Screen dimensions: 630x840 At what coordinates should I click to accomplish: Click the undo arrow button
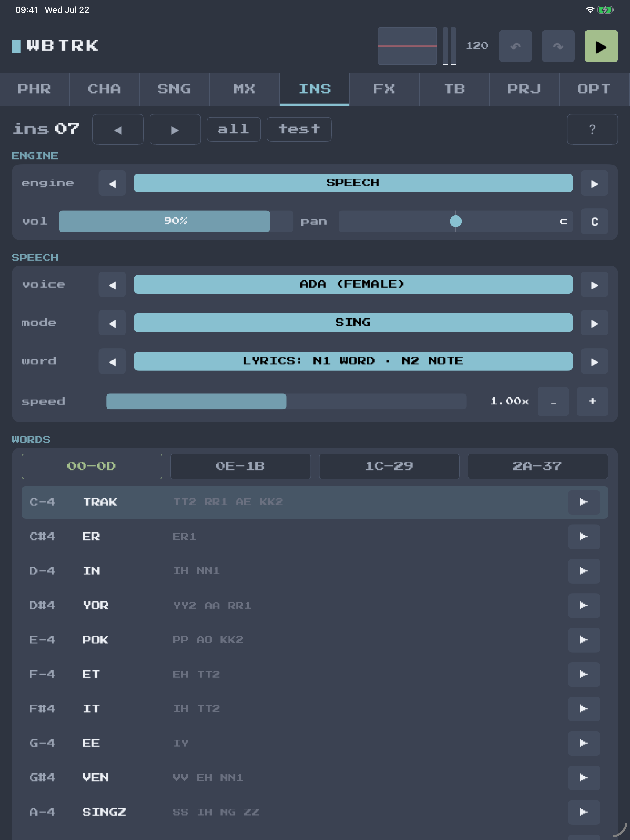point(515,46)
